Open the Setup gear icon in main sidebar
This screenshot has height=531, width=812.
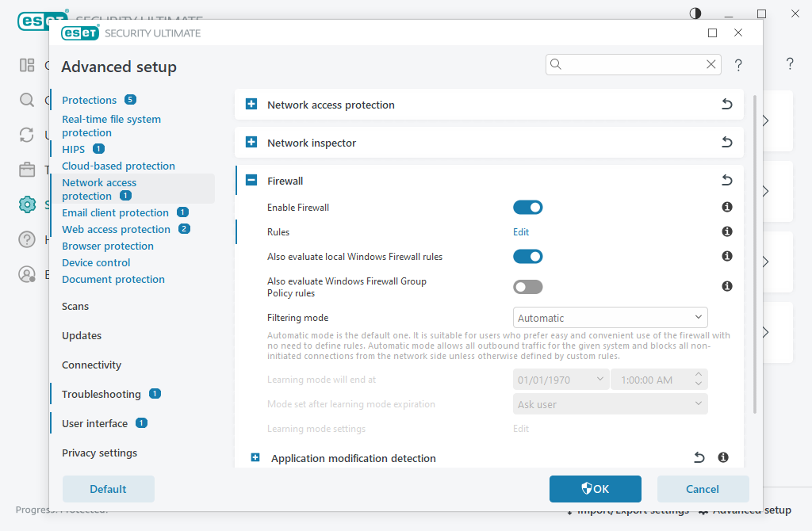click(x=27, y=204)
